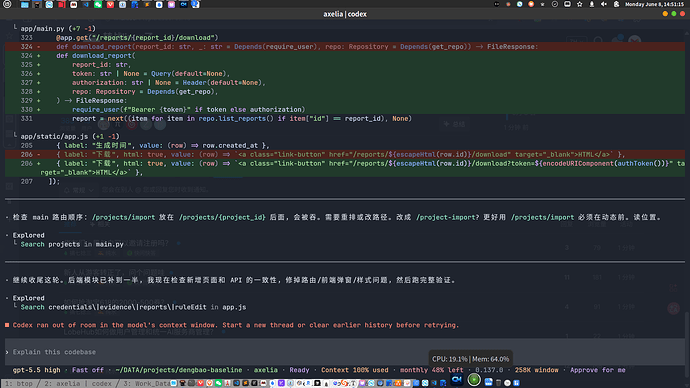Click the 'axelia | codex' window title
This screenshot has height=388, width=690.
(x=345, y=14)
